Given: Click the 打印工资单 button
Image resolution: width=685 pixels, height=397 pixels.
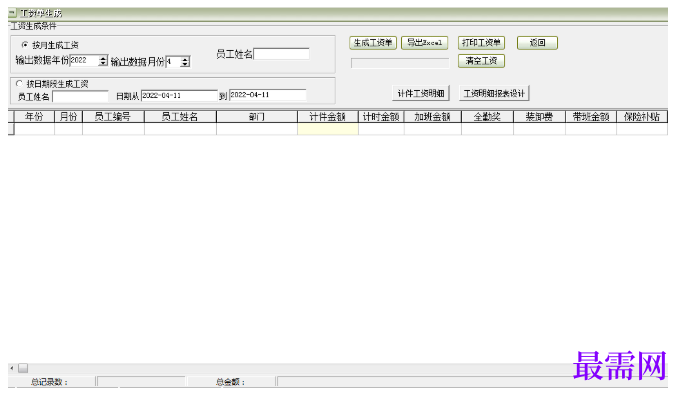Looking at the screenshot, I should click(481, 43).
